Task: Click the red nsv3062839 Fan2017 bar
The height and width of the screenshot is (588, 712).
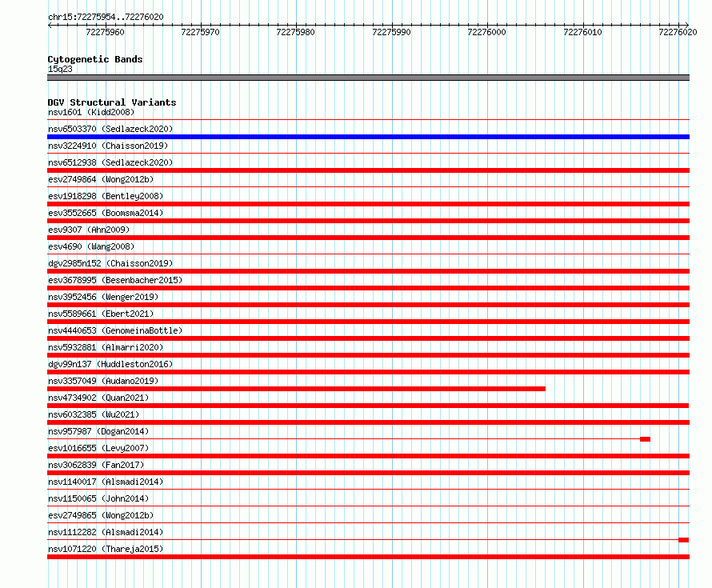Action: pos(368,473)
